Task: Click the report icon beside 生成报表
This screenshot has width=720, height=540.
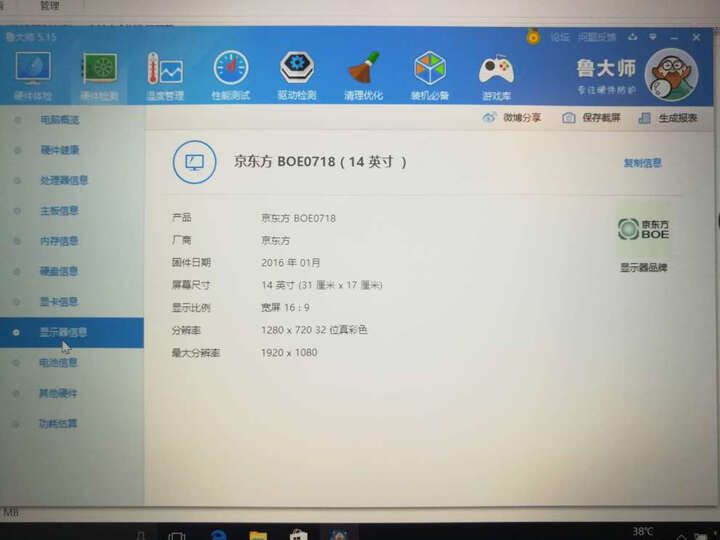Action: (645, 118)
